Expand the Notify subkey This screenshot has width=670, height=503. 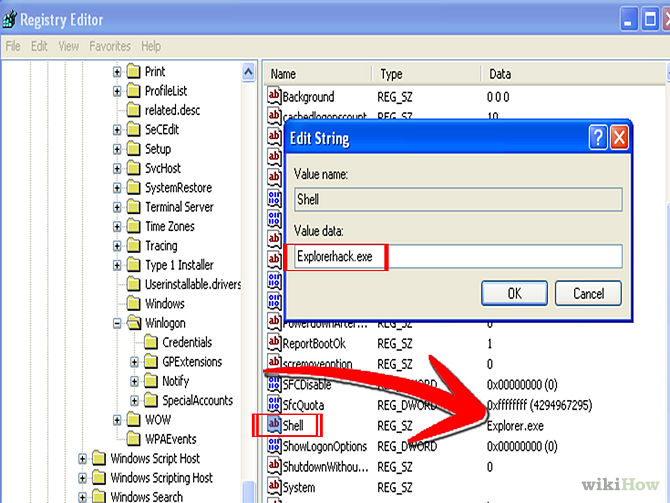coord(134,382)
